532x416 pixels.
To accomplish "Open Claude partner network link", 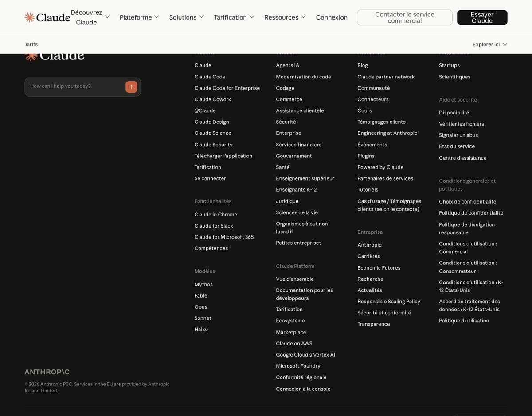I will coord(386,77).
